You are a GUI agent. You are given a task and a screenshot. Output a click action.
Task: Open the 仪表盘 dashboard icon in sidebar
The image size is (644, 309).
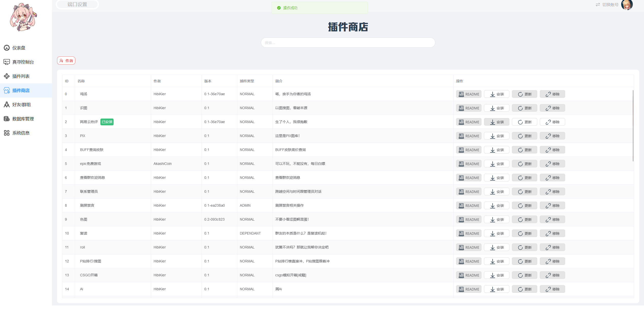pos(7,48)
